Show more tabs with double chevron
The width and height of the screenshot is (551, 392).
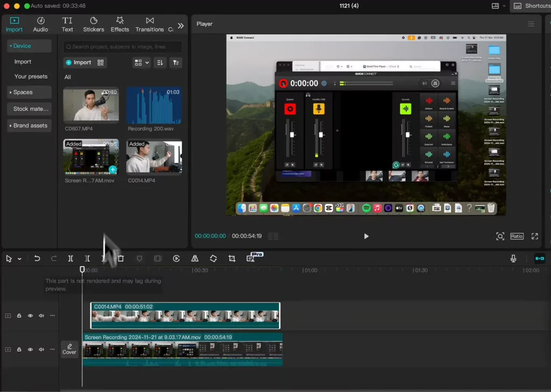[181, 26]
